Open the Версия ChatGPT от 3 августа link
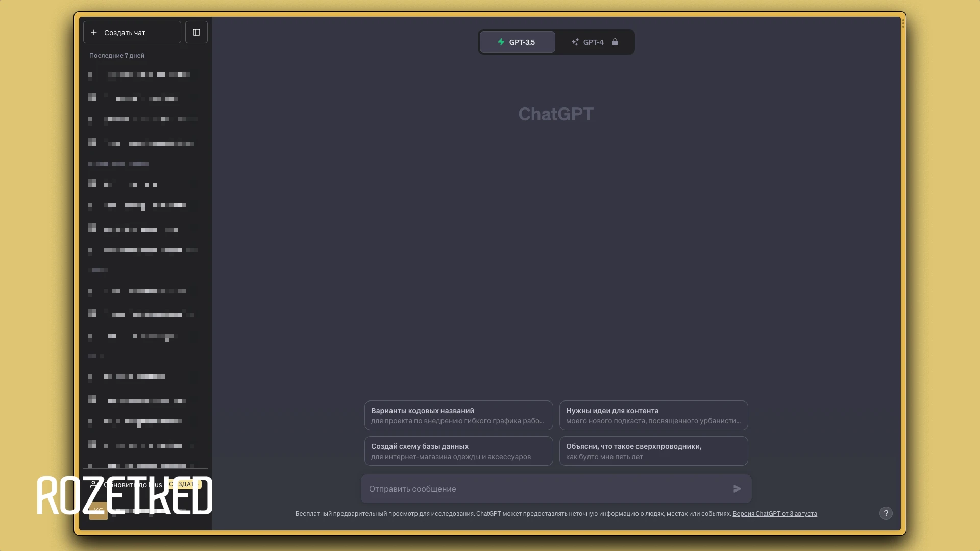This screenshot has height=551, width=980. (x=774, y=514)
